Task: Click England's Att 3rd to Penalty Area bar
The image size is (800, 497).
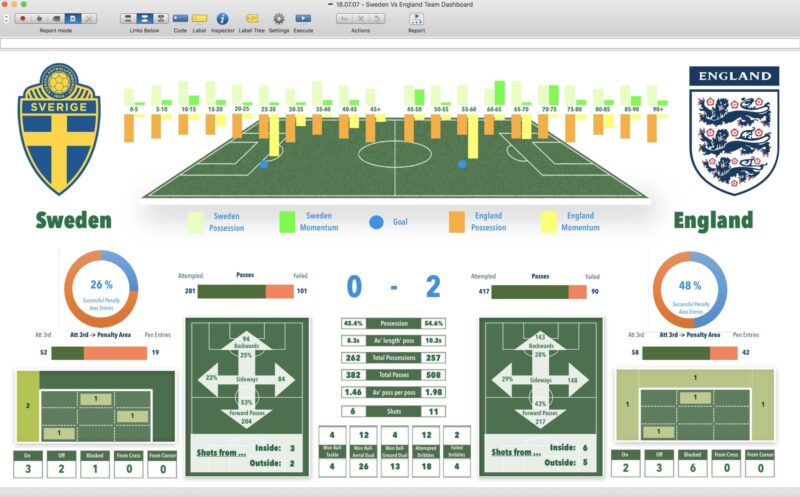Action: coord(690,353)
